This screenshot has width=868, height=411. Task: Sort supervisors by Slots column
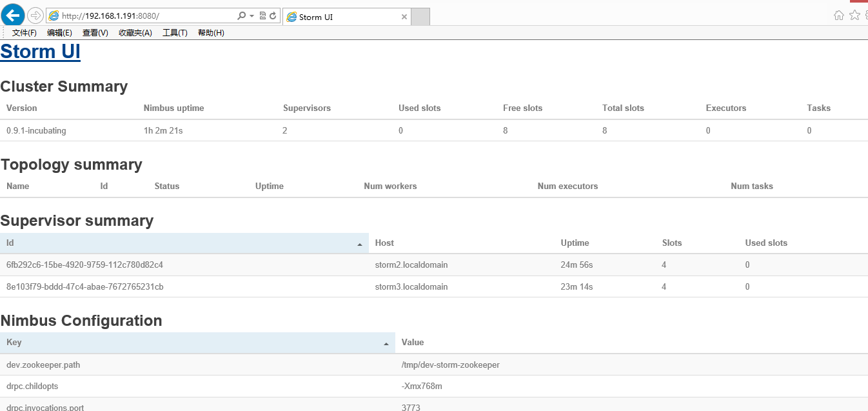pos(672,243)
